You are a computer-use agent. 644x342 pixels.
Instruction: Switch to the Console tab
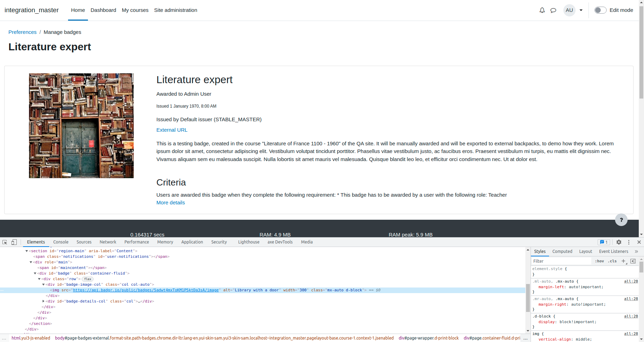[61, 242]
